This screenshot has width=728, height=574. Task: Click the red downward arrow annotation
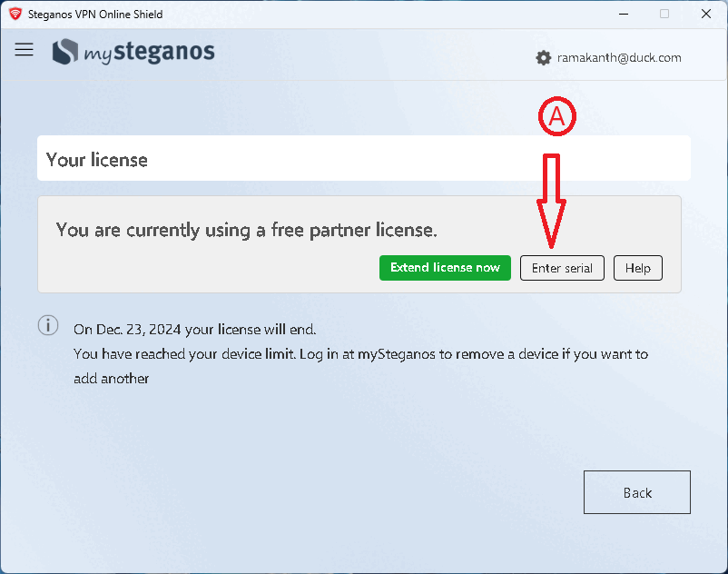click(552, 200)
